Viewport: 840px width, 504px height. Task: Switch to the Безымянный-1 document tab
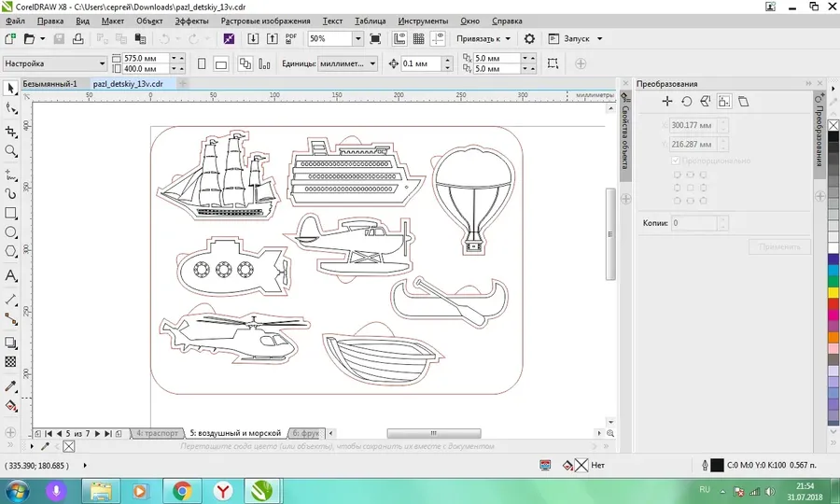49,84
